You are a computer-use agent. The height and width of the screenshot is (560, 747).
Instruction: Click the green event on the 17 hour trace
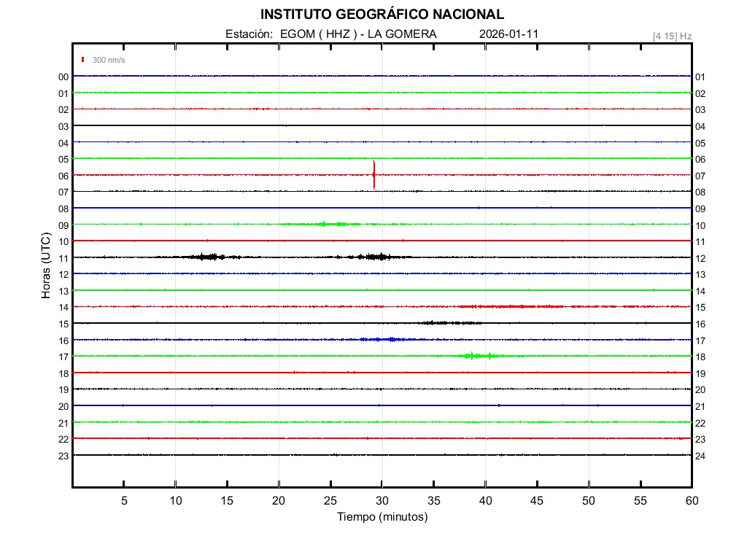click(x=474, y=356)
